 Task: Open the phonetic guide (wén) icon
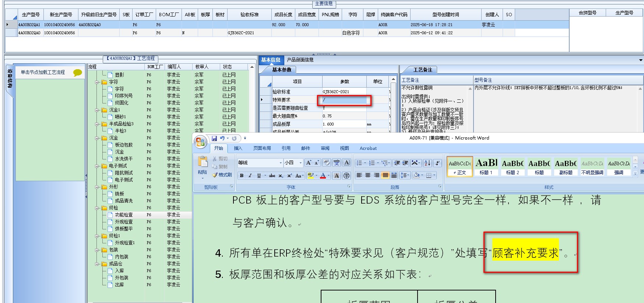[x=337, y=163]
